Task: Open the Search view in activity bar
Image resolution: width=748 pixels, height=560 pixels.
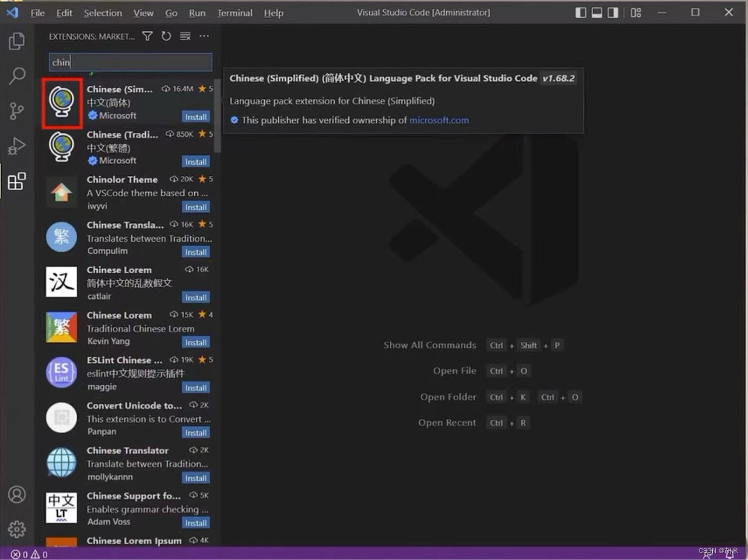Action: (17, 75)
